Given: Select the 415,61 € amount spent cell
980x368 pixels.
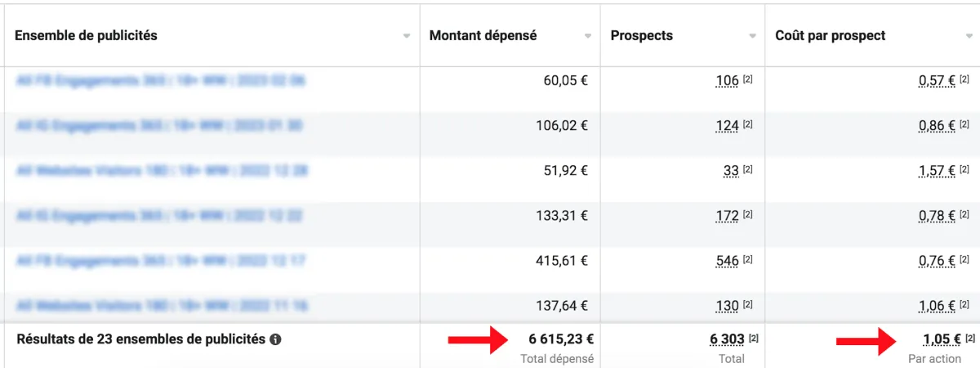Looking at the screenshot, I should point(510,261).
